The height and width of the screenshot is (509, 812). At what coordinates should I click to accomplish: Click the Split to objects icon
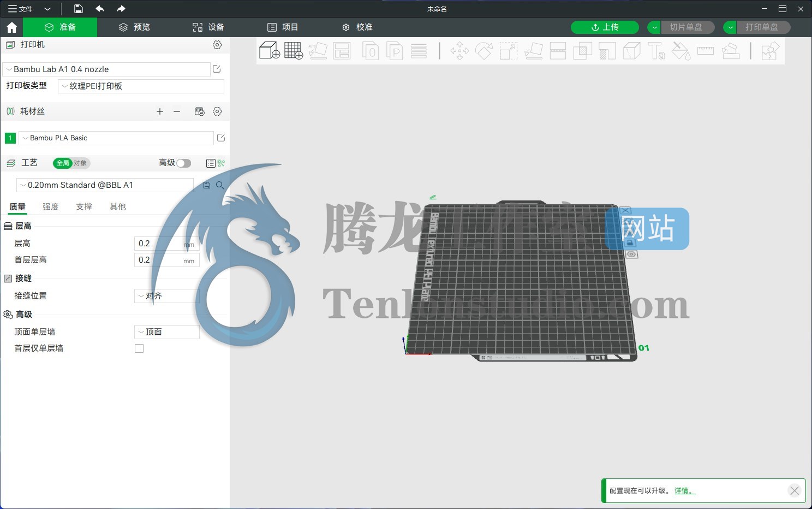[371, 50]
